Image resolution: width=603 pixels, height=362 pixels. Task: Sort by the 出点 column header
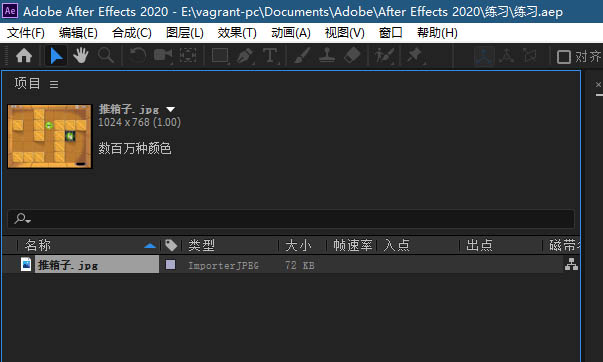[x=479, y=245]
